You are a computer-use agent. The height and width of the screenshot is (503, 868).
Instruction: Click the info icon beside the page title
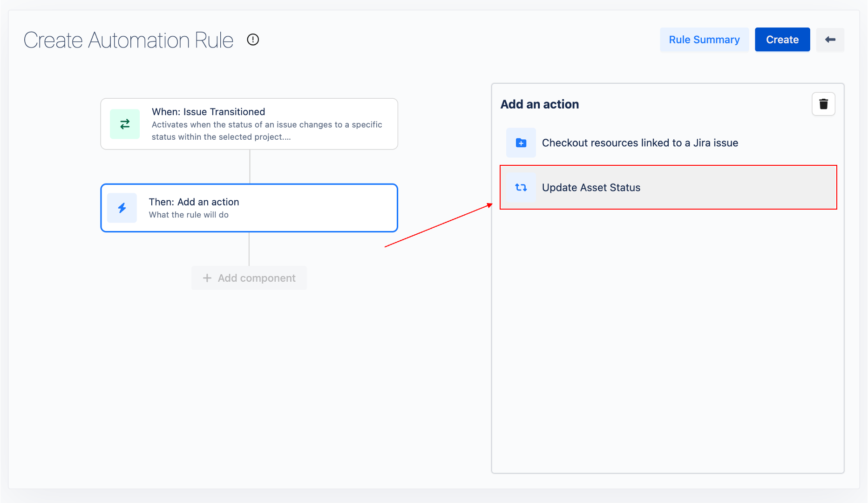pos(253,40)
